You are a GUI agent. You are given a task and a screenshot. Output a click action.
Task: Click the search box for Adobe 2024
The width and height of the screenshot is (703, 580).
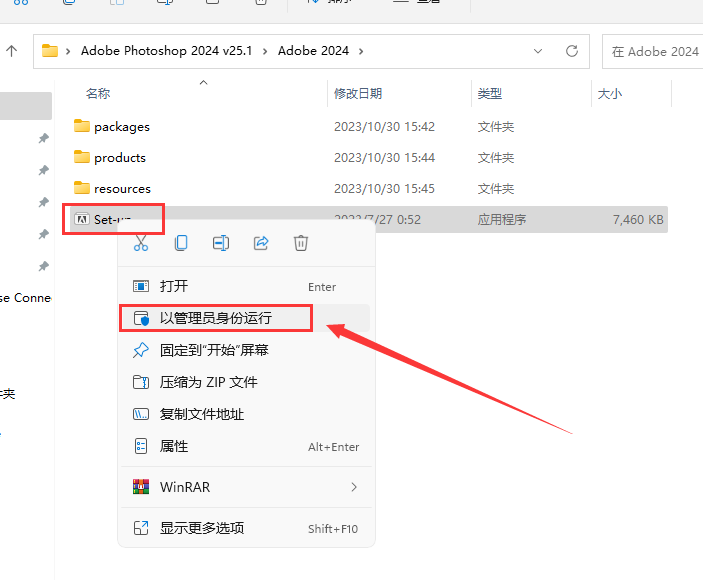(653, 52)
